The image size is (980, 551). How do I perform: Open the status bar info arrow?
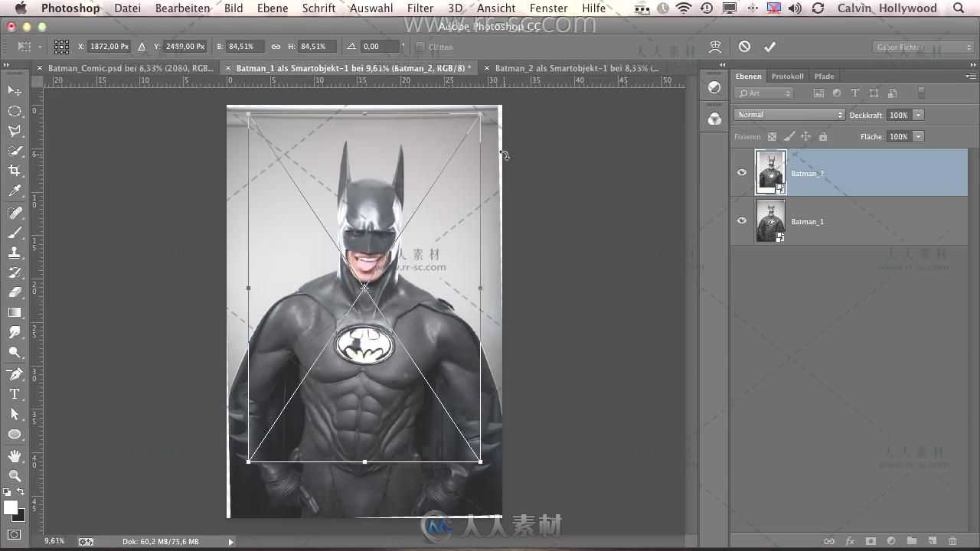coord(230,542)
